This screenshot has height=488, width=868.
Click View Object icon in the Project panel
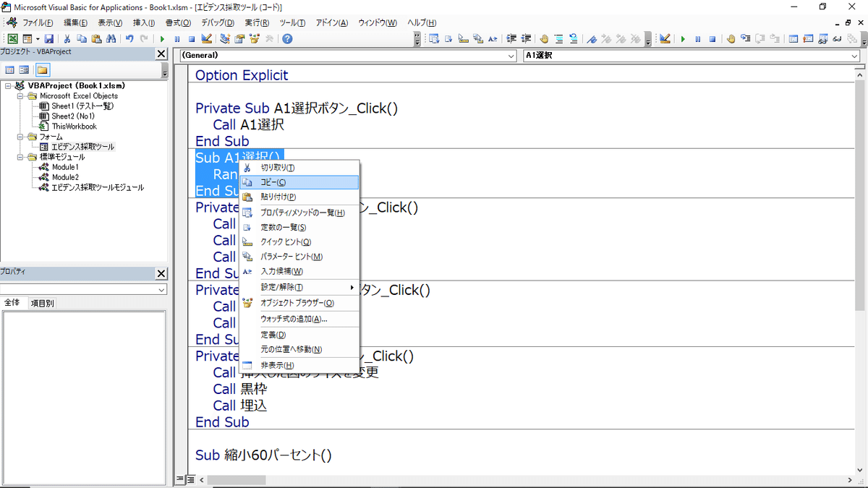pyautogui.click(x=24, y=70)
